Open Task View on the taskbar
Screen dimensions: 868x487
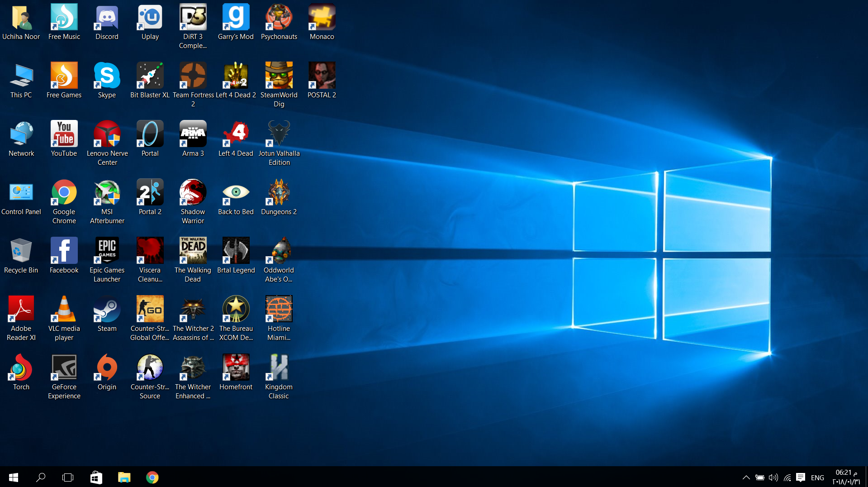click(68, 477)
